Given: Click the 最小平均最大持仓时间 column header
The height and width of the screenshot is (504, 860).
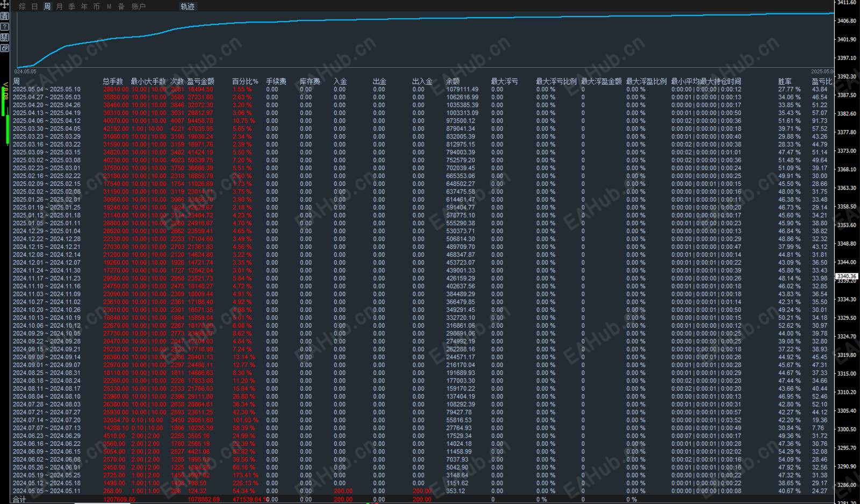Looking at the screenshot, I should point(706,81).
